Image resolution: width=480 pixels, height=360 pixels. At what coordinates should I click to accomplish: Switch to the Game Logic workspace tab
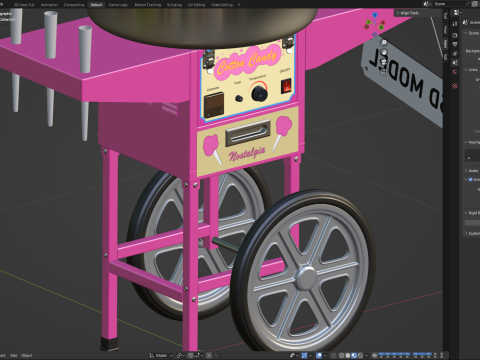[x=118, y=5]
